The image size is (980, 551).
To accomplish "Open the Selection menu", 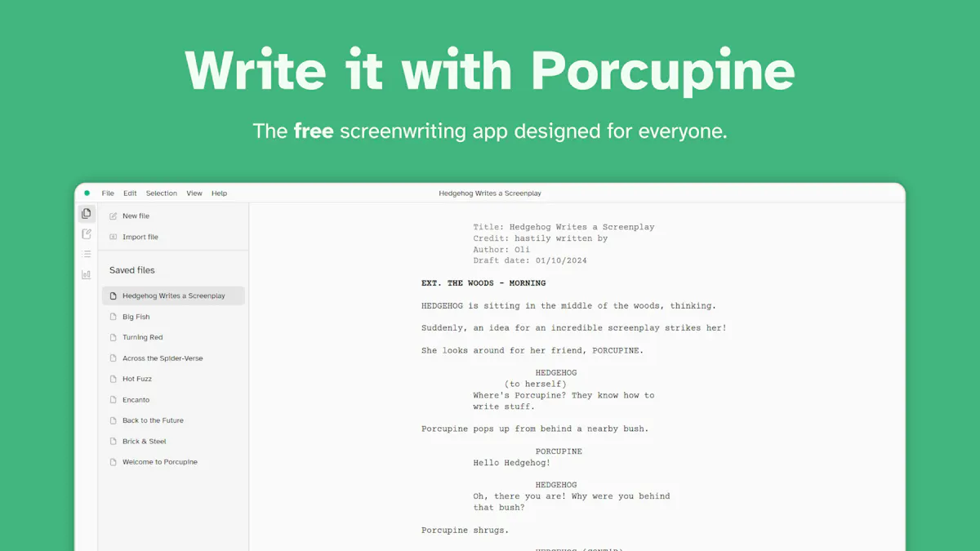I will pyautogui.click(x=162, y=193).
